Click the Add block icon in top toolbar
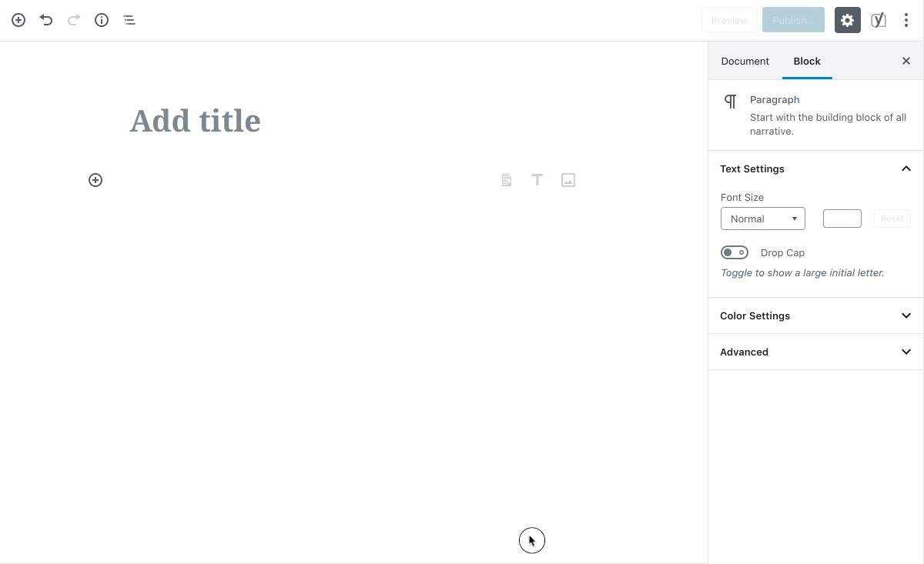Screen dimensions: 924x564 coord(18,20)
